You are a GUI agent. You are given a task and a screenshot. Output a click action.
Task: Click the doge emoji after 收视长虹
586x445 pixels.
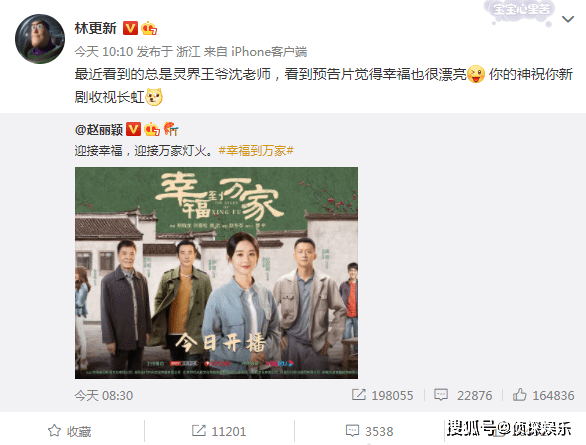click(154, 97)
